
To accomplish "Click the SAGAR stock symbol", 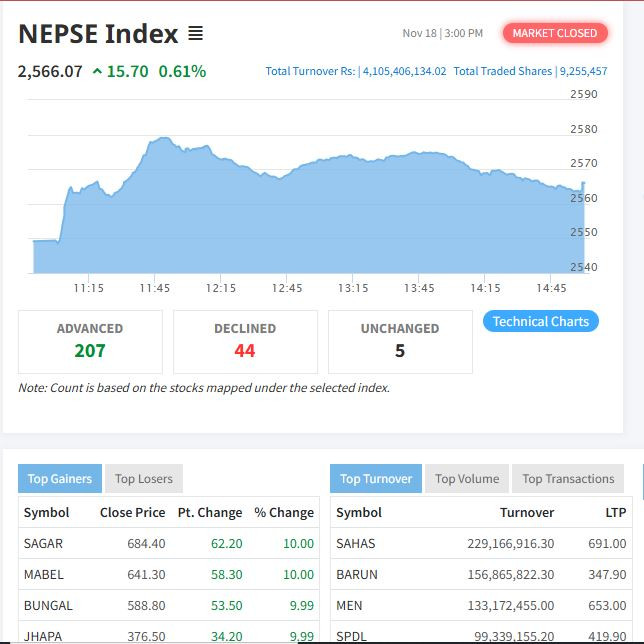I will coord(43,543).
